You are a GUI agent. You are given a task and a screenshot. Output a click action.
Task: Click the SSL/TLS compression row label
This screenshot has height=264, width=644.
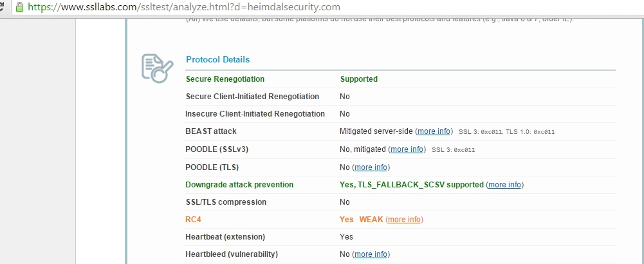click(x=226, y=202)
